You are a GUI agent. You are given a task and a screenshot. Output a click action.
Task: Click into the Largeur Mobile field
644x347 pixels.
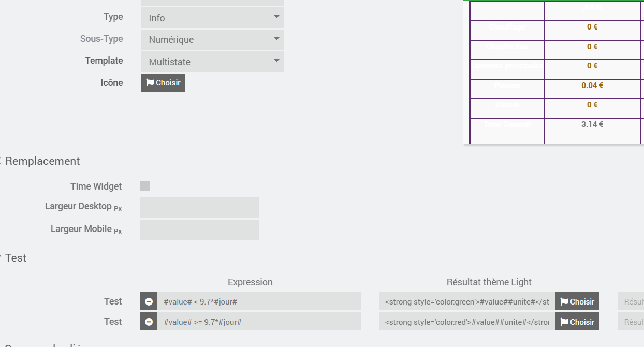(199, 230)
